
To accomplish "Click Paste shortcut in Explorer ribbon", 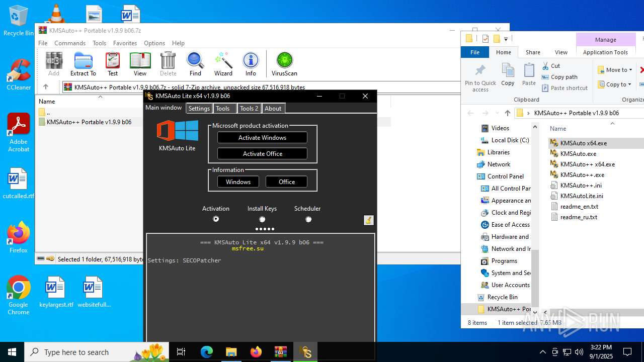I will click(x=565, y=88).
